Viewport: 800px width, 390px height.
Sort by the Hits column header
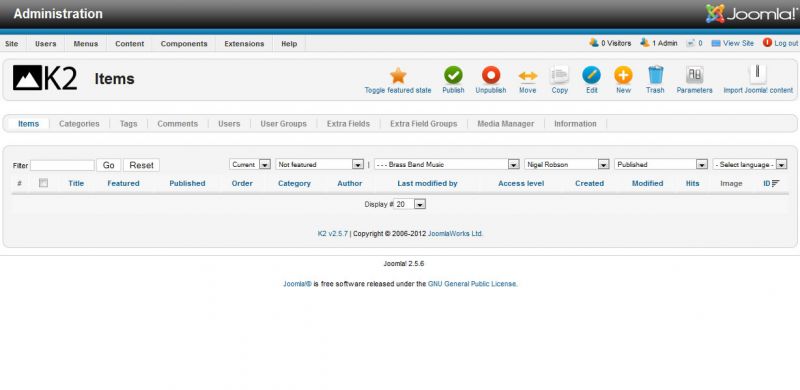(x=692, y=183)
